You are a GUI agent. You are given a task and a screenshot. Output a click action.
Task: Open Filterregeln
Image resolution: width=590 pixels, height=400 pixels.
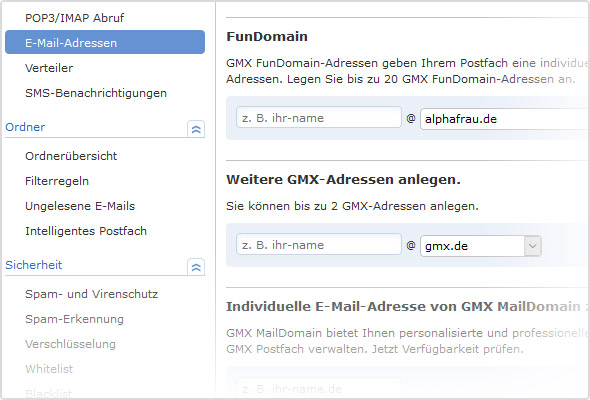tap(57, 181)
